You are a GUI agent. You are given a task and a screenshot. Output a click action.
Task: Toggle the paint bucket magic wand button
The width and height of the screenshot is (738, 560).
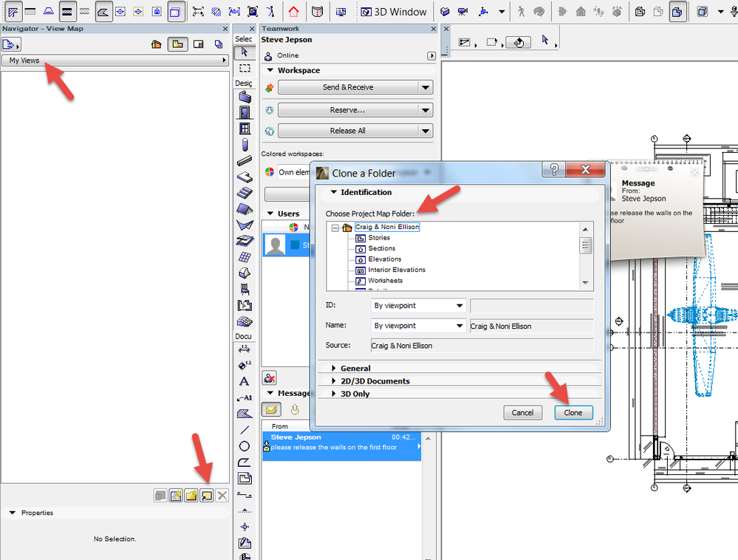point(518,43)
